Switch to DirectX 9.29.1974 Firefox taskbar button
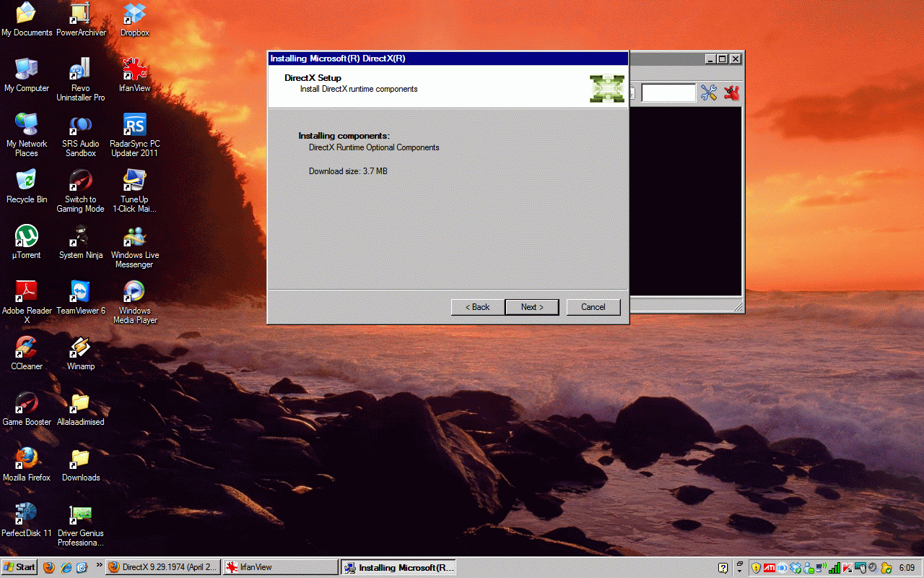 162,567
